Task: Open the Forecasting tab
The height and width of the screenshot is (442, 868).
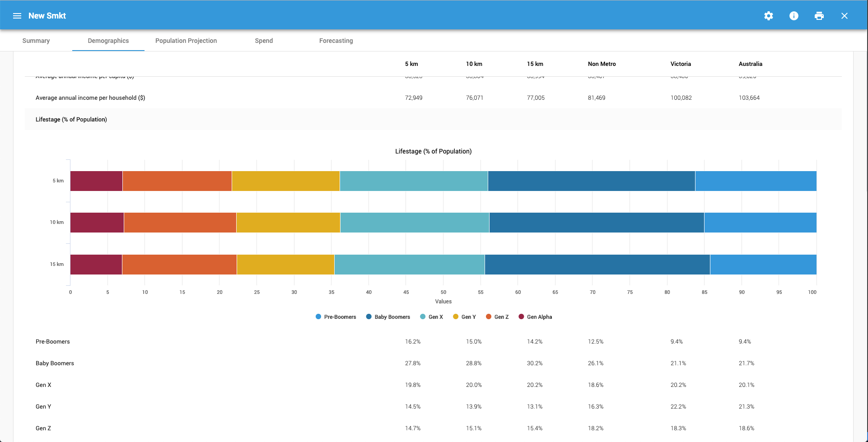Action: point(336,41)
